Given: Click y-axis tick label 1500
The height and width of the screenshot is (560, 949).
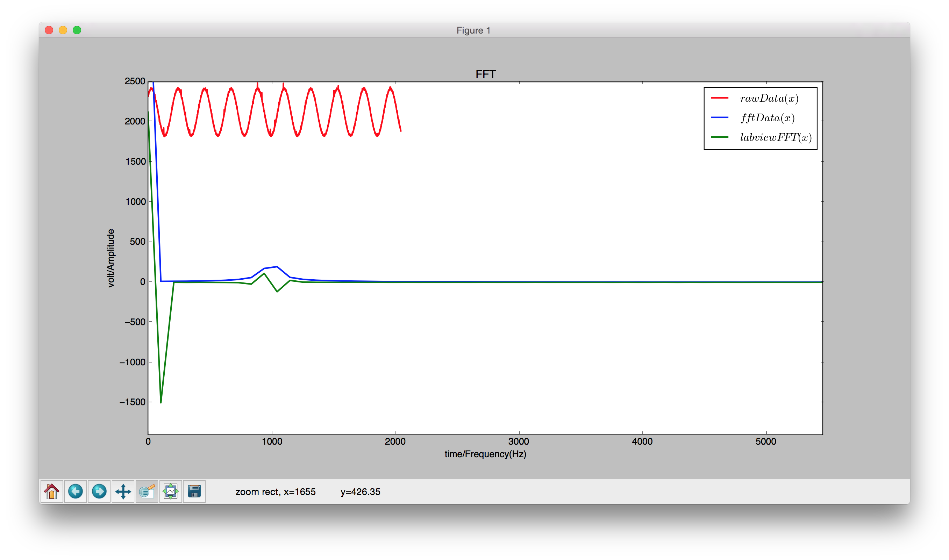Looking at the screenshot, I should pos(135,161).
